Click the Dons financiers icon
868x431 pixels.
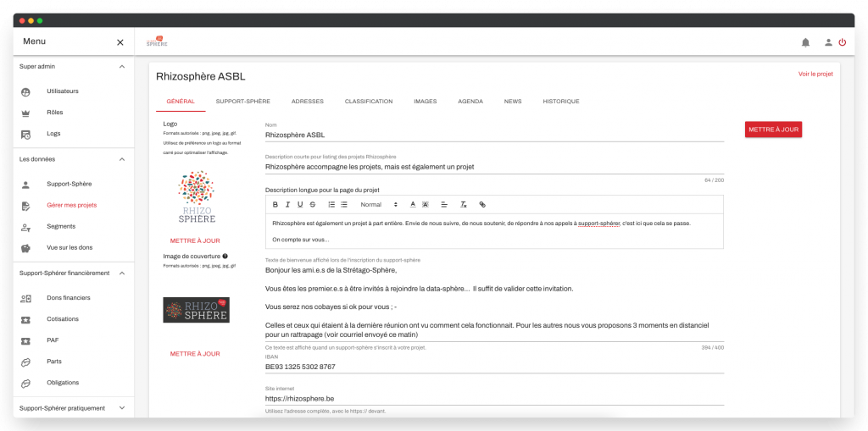click(x=25, y=298)
